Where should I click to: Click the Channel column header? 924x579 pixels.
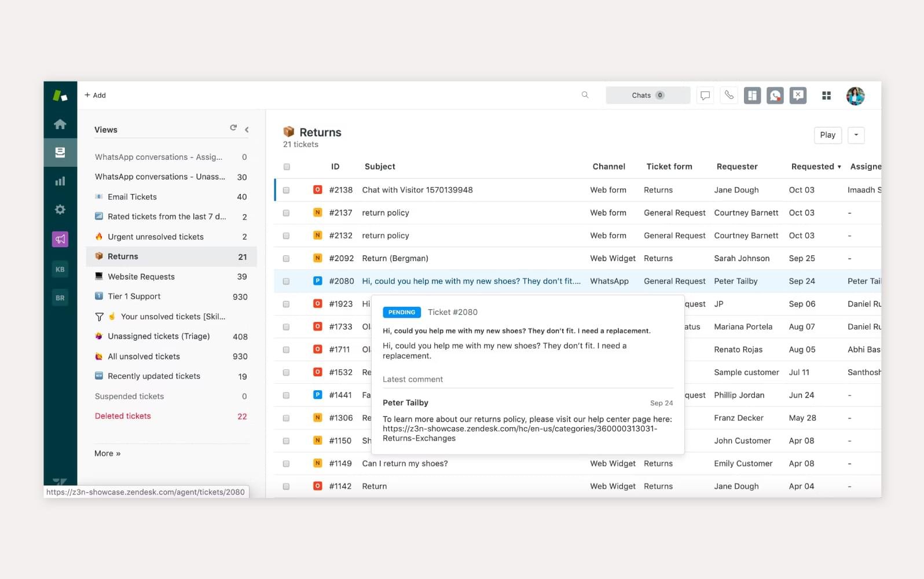pyautogui.click(x=608, y=166)
